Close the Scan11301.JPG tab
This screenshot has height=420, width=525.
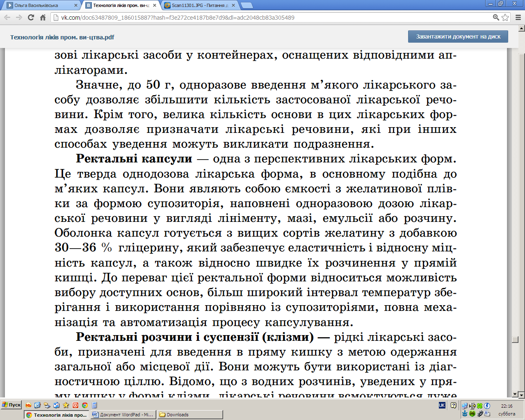pyautogui.click(x=233, y=5)
